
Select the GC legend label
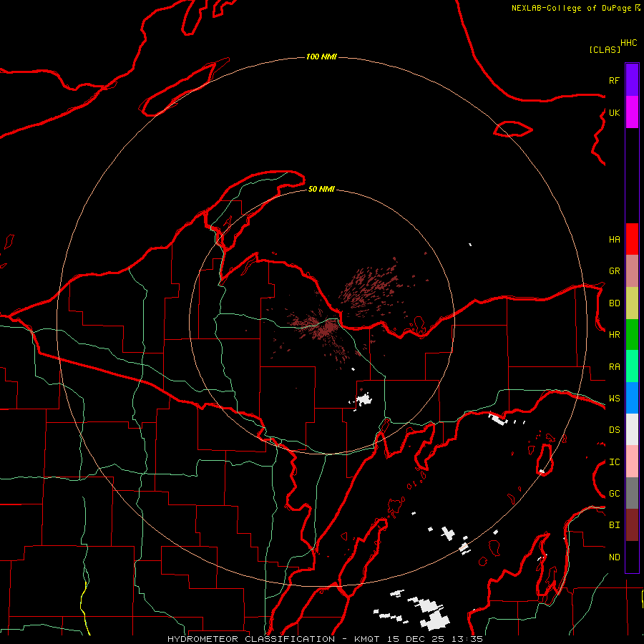point(614,494)
